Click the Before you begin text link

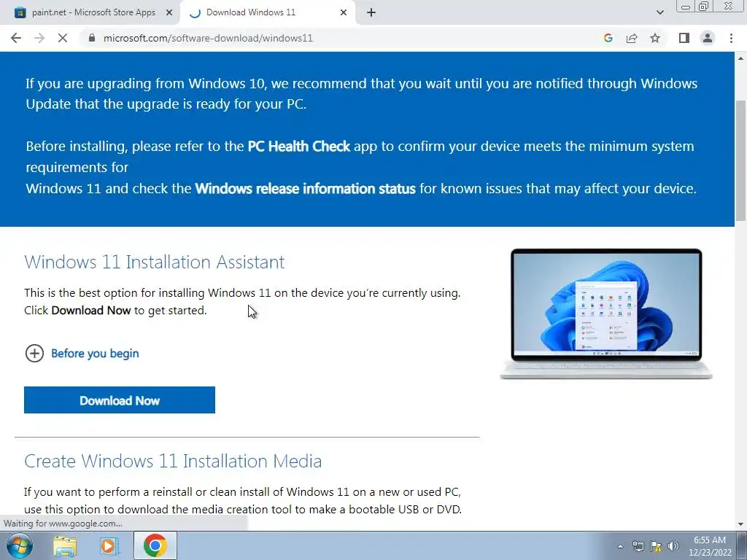click(x=95, y=354)
